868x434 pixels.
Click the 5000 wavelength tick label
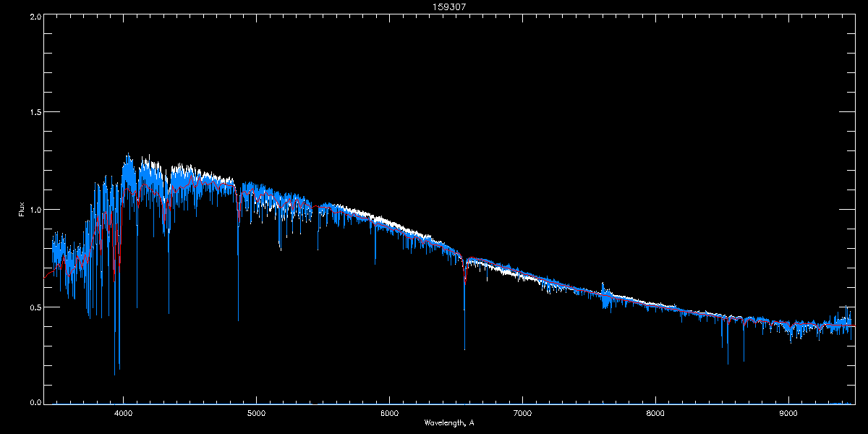click(257, 413)
